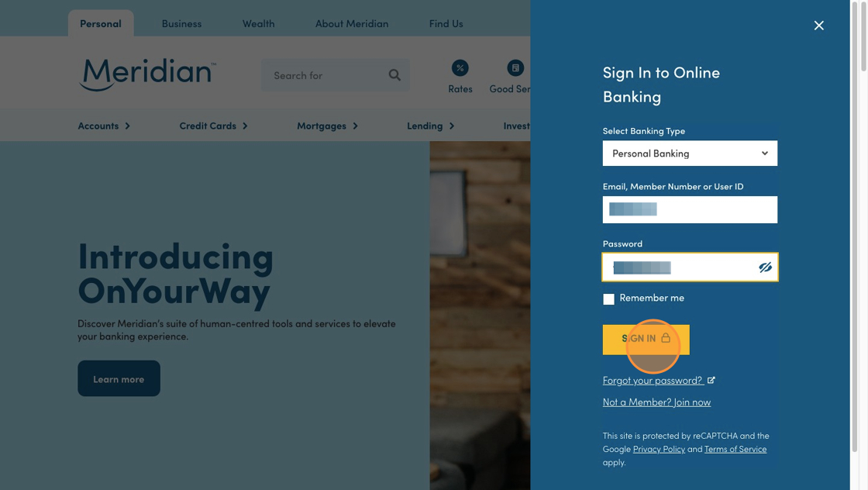This screenshot has height=490, width=868.
Task: Click the Good Service icon
Action: [515, 68]
